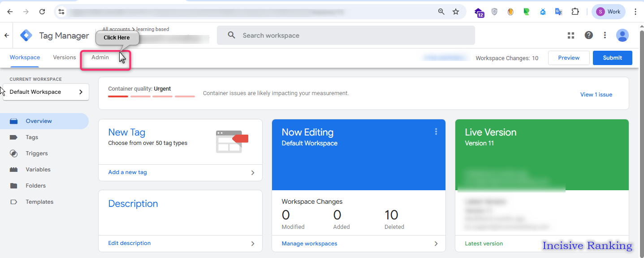Click the browser back arrow
The image size is (644, 258).
tap(10, 12)
